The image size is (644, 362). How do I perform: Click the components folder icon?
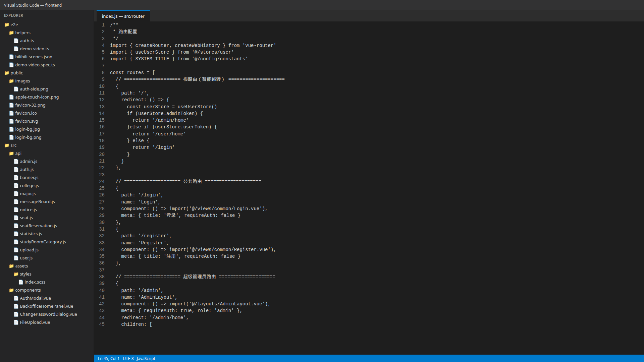click(11, 290)
